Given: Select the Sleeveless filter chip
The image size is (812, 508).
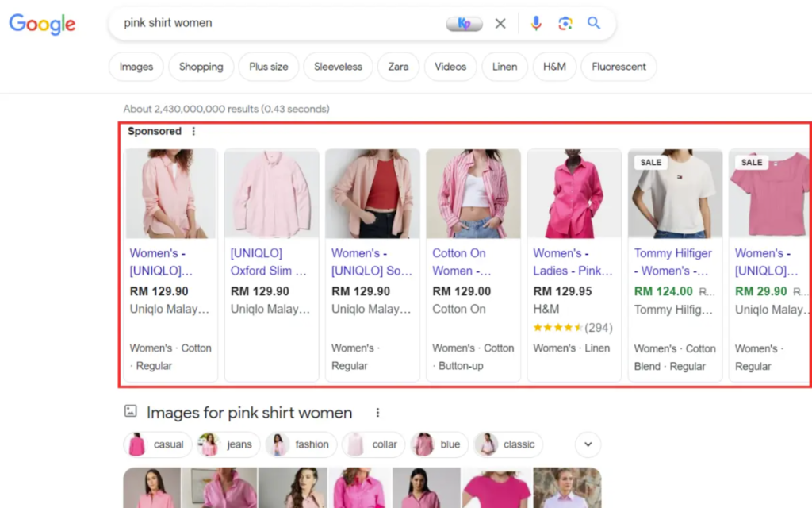Looking at the screenshot, I should tap(338, 67).
